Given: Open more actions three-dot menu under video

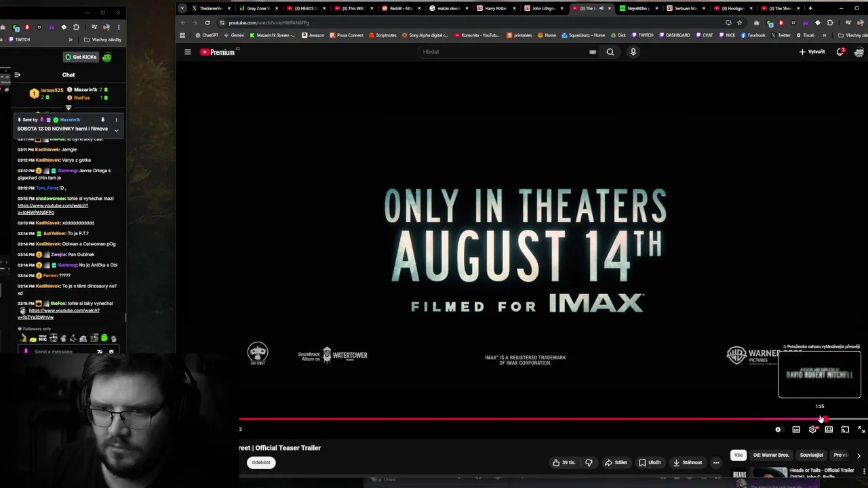Looking at the screenshot, I should (x=715, y=462).
